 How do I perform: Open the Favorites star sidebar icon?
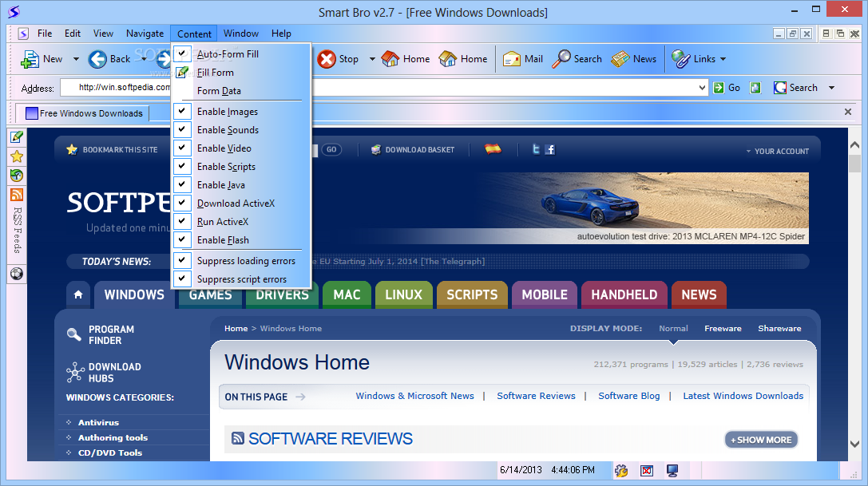point(17,156)
